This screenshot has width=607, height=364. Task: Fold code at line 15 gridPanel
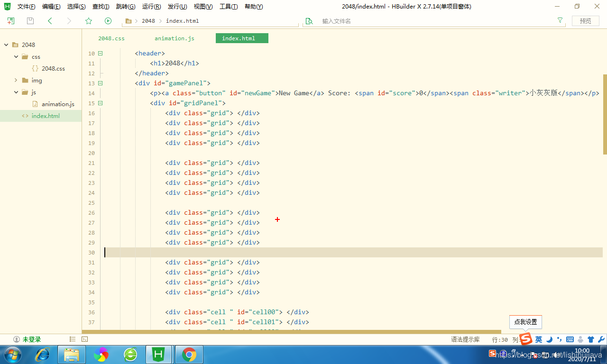coord(100,103)
